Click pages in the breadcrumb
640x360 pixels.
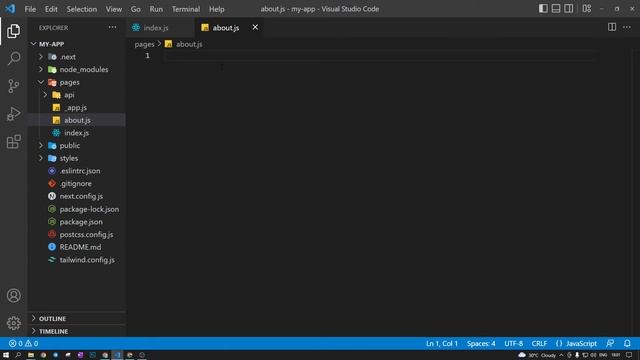[x=144, y=44]
